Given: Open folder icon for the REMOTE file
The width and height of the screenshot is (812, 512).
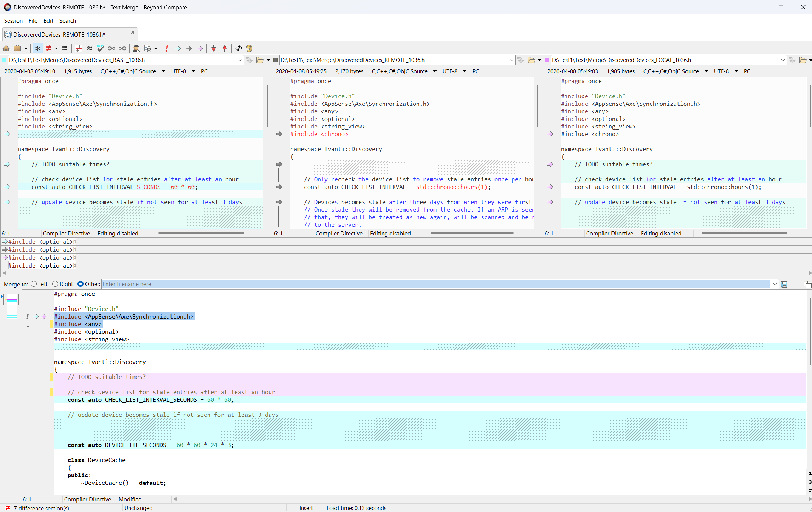Looking at the screenshot, I should 532,60.
